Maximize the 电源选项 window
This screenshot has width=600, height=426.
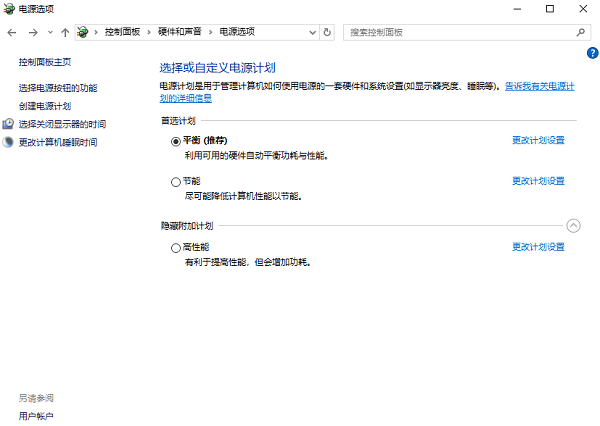click(550, 9)
